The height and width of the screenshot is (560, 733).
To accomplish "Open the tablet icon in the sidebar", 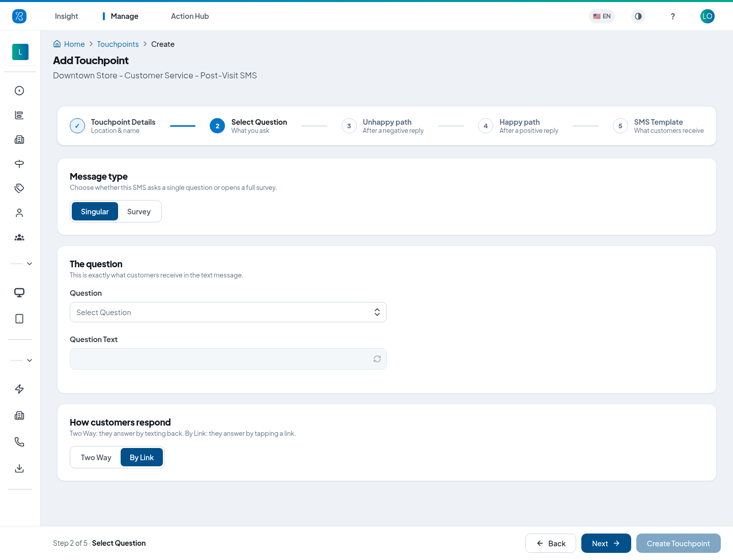I will pyautogui.click(x=19, y=319).
